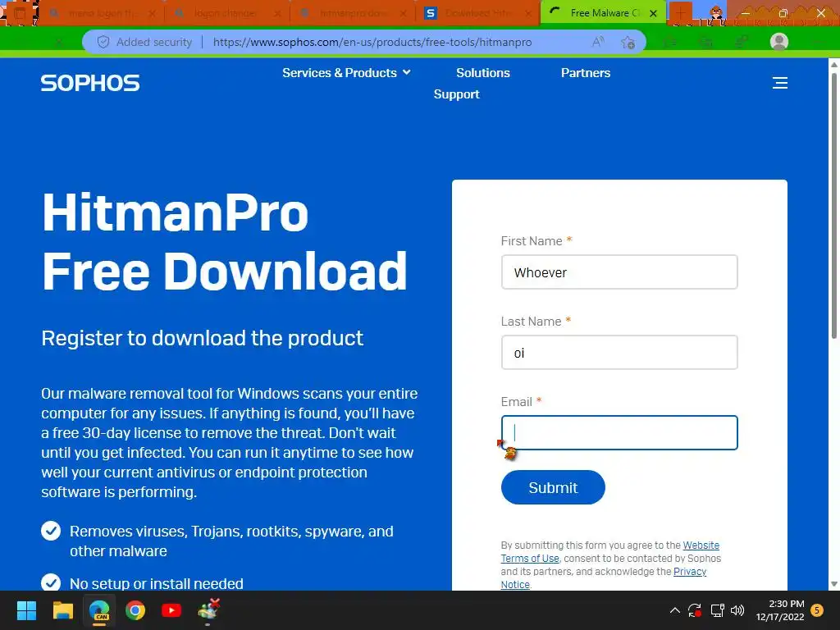Viewport: 840px width, 630px height.
Task: Click checkmark beside Removes viruses bullet
Action: tap(51, 531)
